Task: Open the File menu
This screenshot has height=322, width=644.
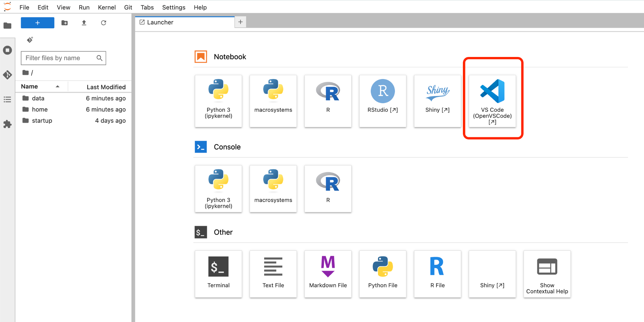Action: tap(24, 7)
